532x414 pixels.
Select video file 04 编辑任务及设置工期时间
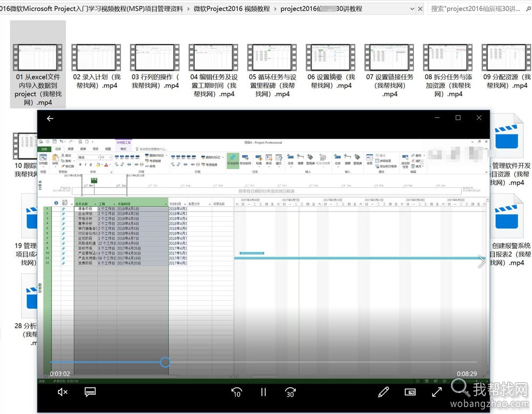[214, 71]
